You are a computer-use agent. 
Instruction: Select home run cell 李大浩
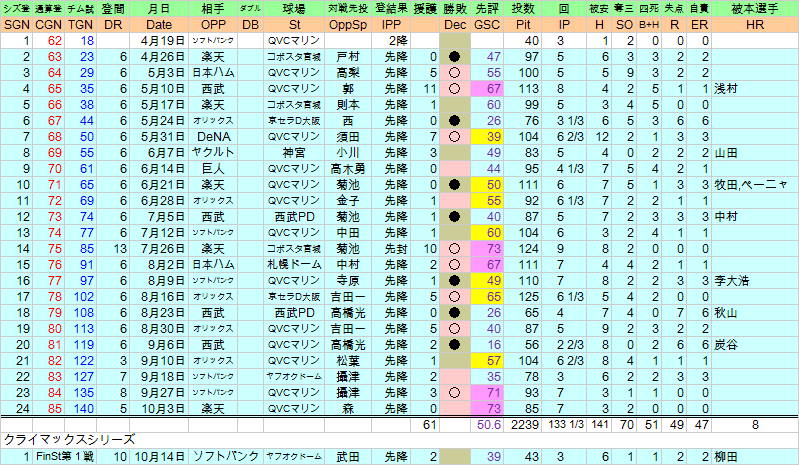755,281
